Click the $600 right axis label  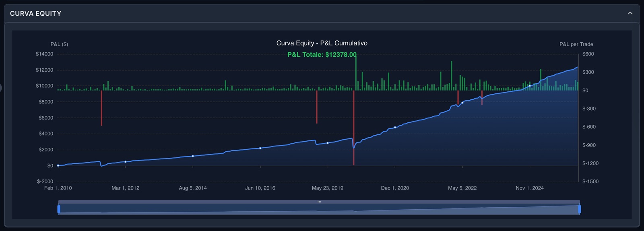pyautogui.click(x=588, y=54)
